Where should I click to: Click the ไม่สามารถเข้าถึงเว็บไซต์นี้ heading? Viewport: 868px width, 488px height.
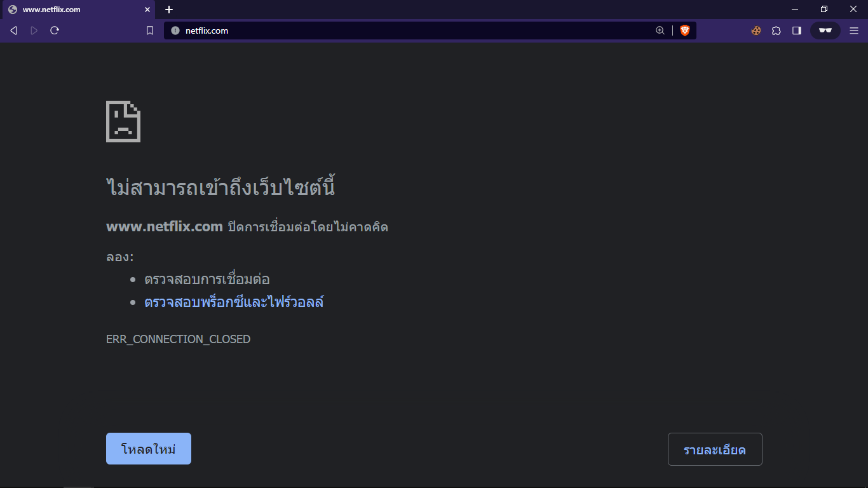click(x=220, y=187)
